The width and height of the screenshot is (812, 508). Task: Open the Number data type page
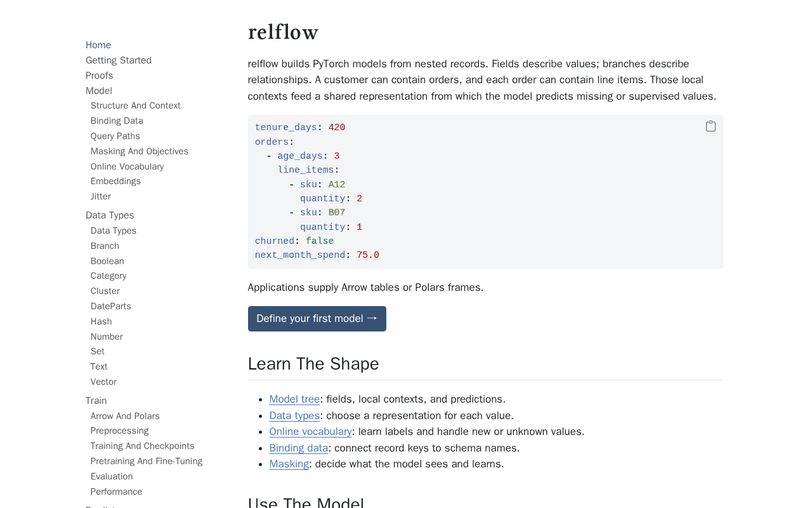(107, 337)
